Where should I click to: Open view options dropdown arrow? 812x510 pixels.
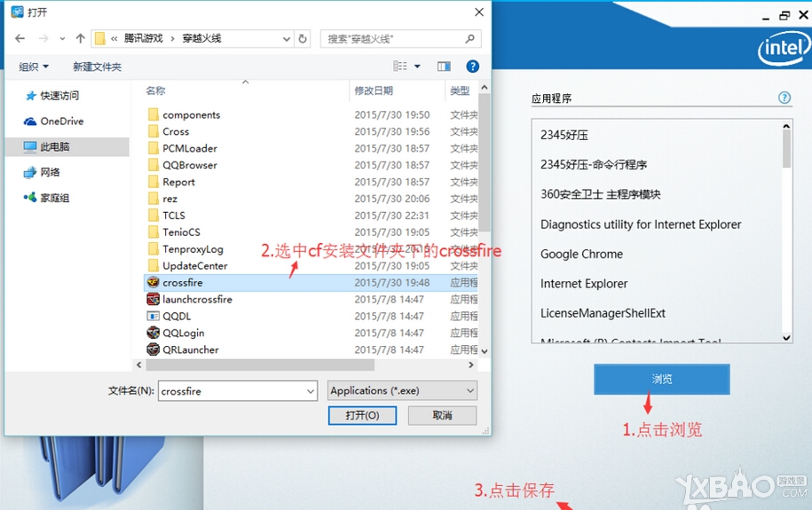pyautogui.click(x=417, y=67)
